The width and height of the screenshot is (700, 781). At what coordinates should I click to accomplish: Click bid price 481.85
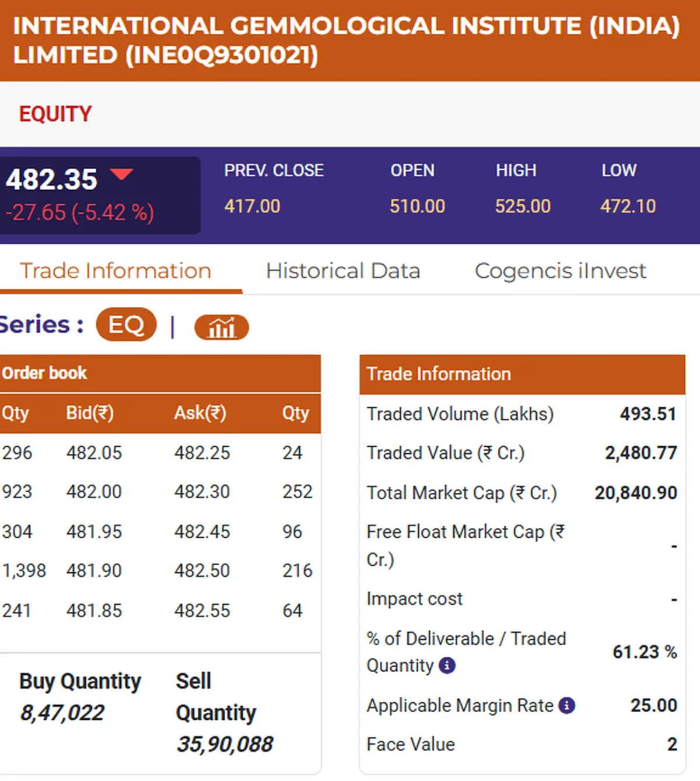[94, 611]
